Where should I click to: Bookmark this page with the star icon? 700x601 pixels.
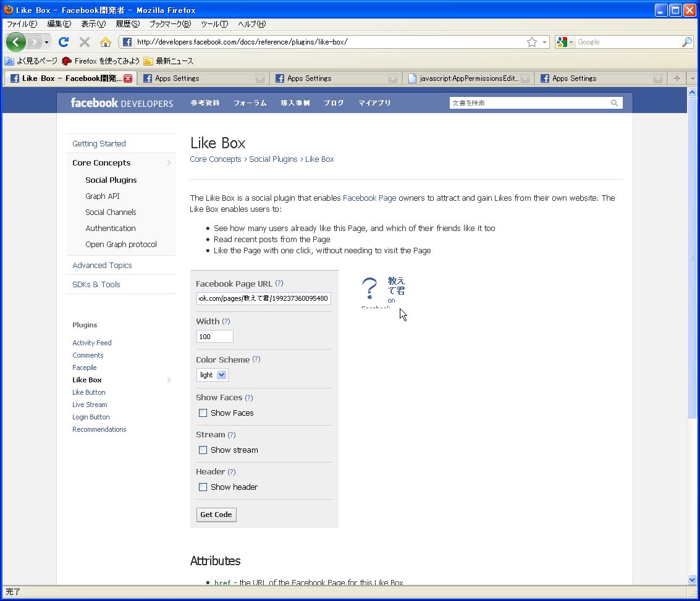532,42
